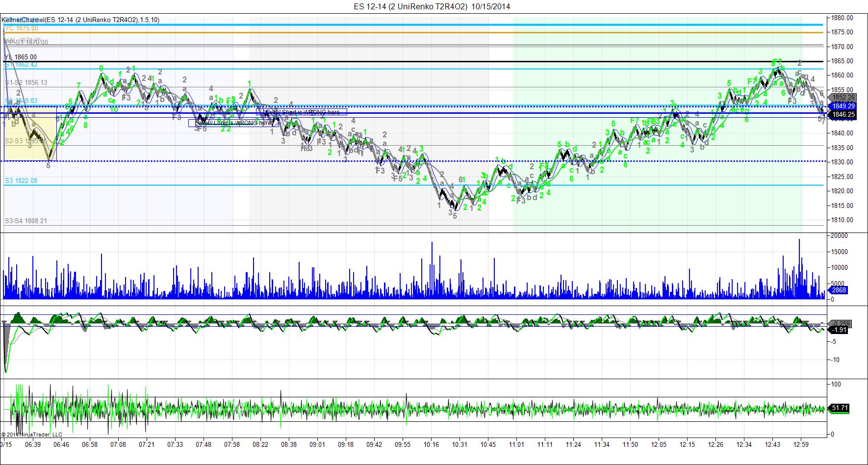This screenshot has height=465, width=868.
Task: Click the 10000 volume axis label
Action: (x=840, y=268)
